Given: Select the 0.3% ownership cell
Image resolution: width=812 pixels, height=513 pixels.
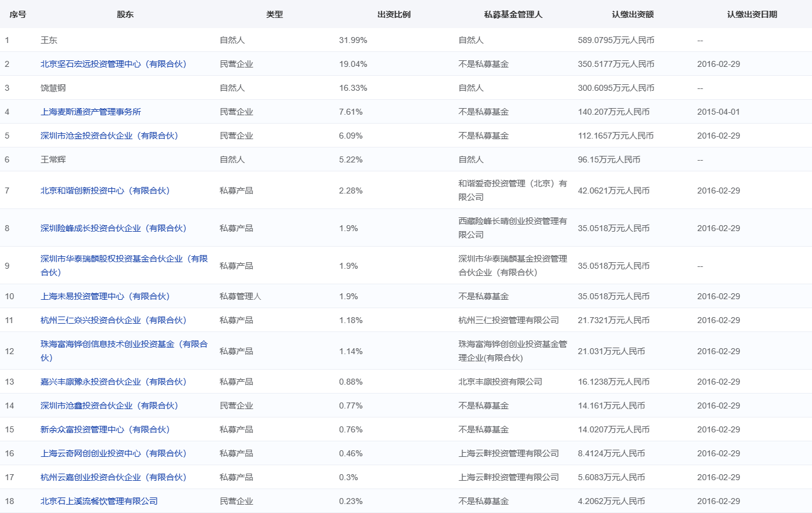Looking at the screenshot, I should coord(349,477).
